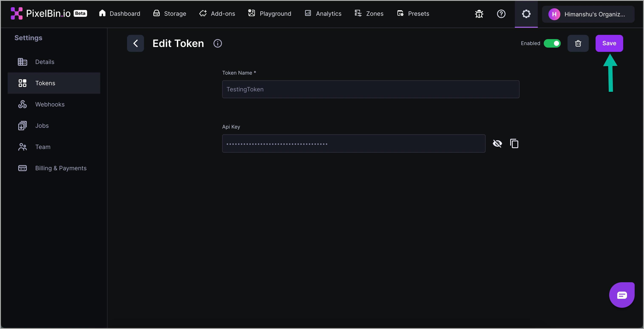Copy API key with copy icon
The image size is (644, 329).
point(514,144)
